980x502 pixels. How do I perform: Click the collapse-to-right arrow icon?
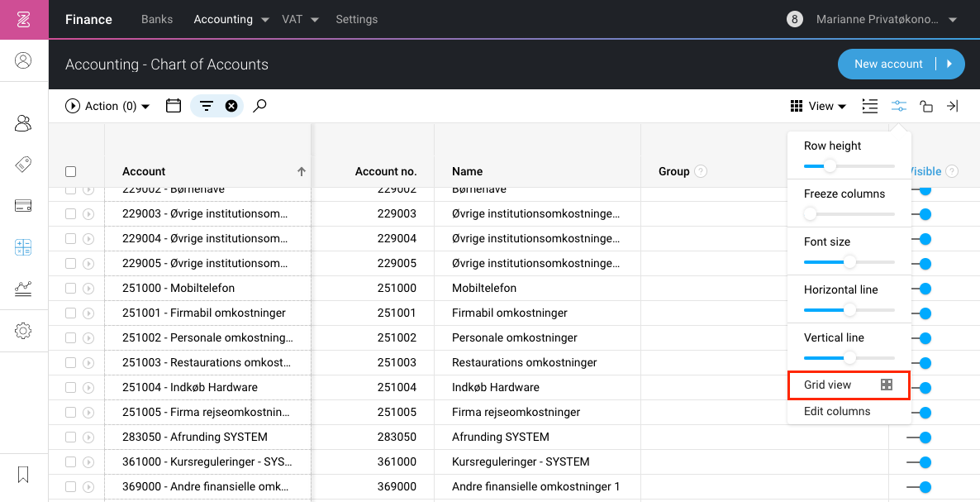[953, 107]
